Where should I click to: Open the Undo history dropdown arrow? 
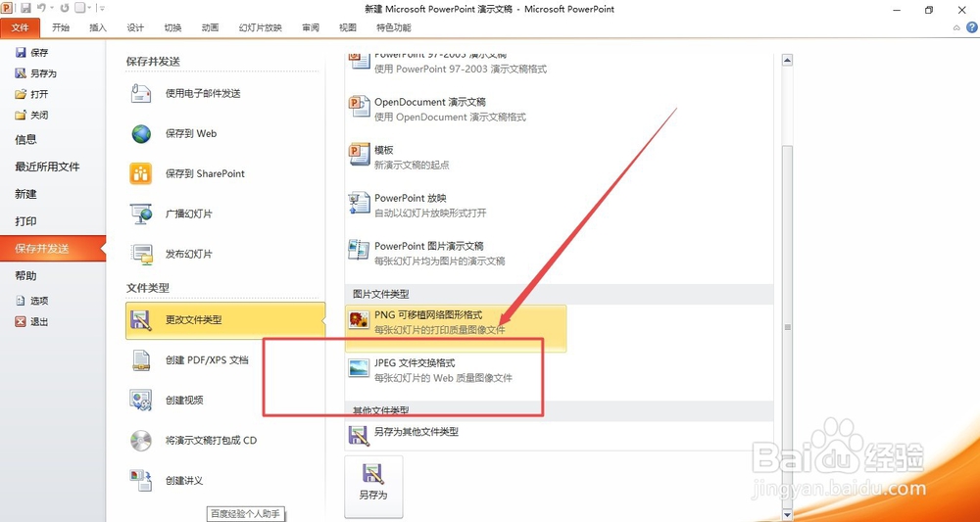tap(51, 9)
